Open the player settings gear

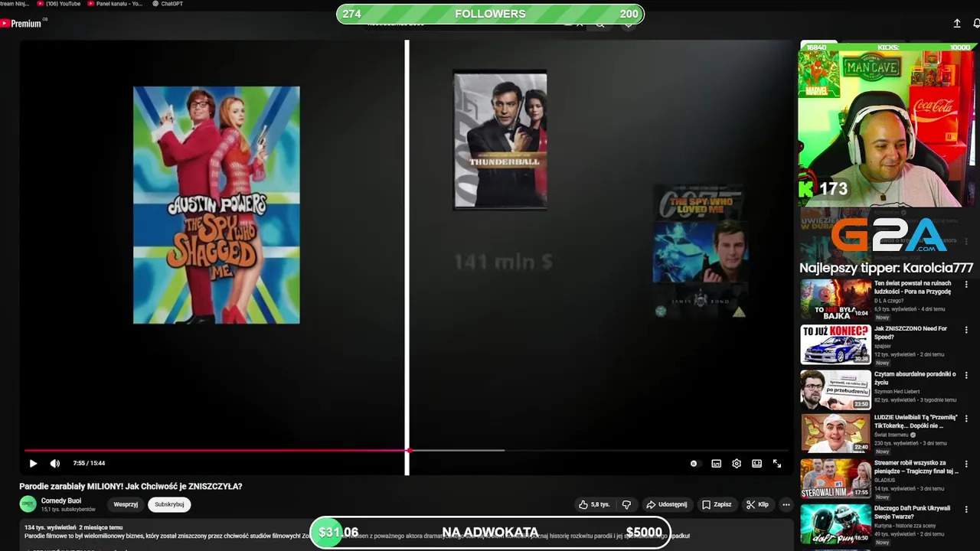tap(737, 463)
